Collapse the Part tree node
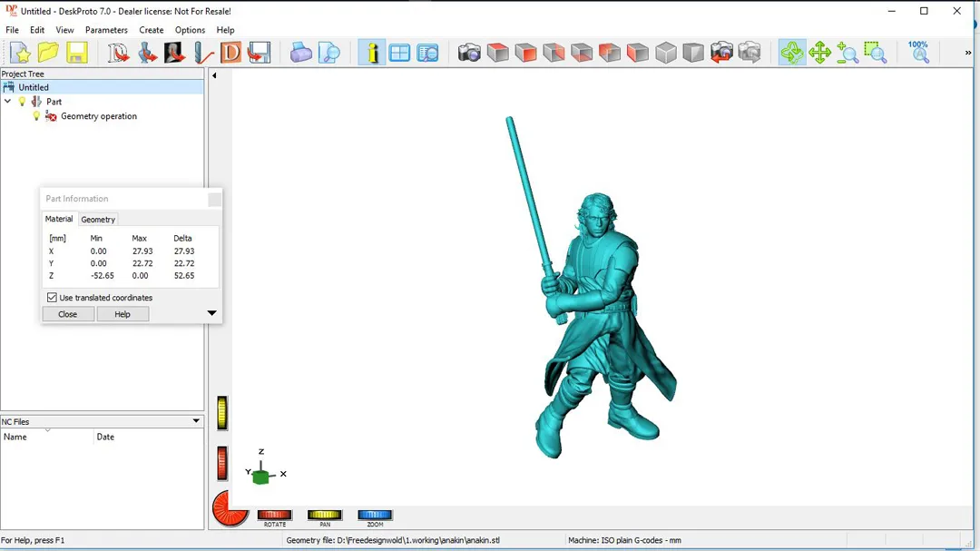 pyautogui.click(x=7, y=102)
